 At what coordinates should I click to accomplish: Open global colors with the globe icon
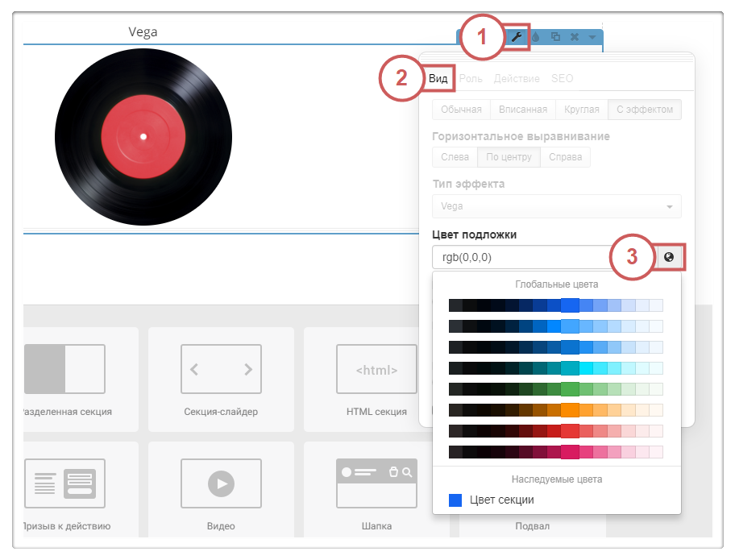point(668,257)
